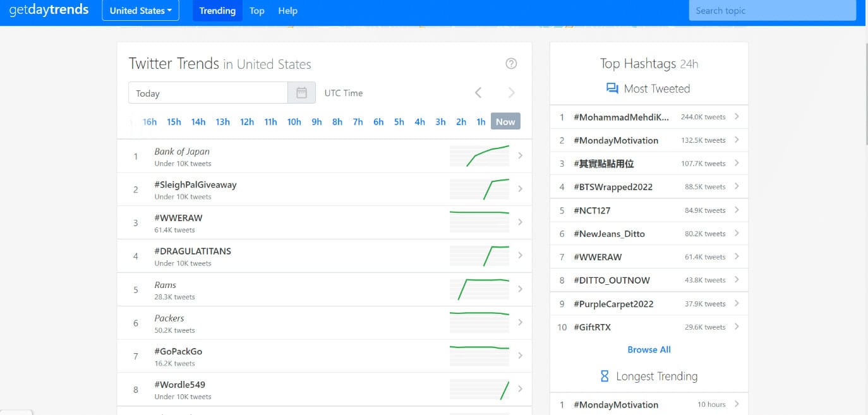Click the Today date input field
The height and width of the screenshot is (415, 868).
tap(208, 93)
